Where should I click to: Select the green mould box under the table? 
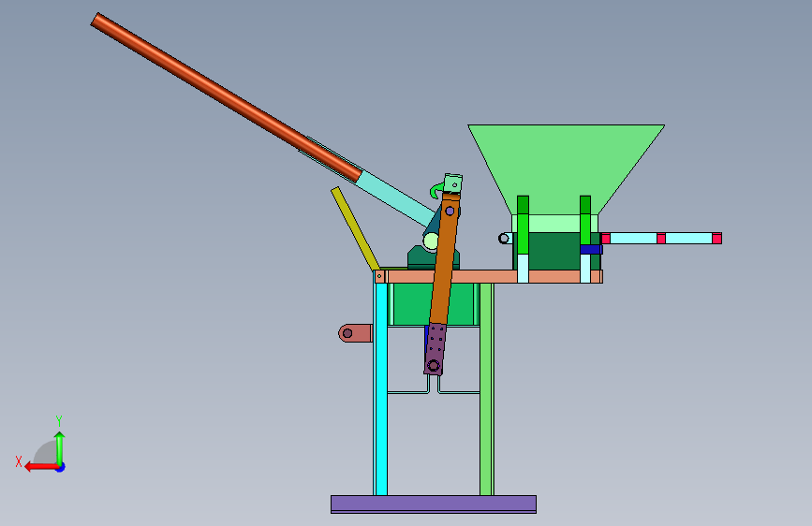point(410,304)
